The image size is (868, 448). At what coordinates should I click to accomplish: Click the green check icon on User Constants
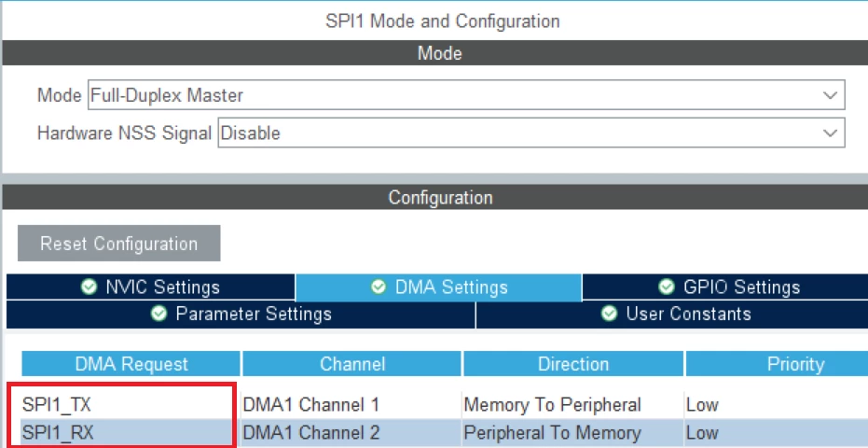[x=609, y=315]
